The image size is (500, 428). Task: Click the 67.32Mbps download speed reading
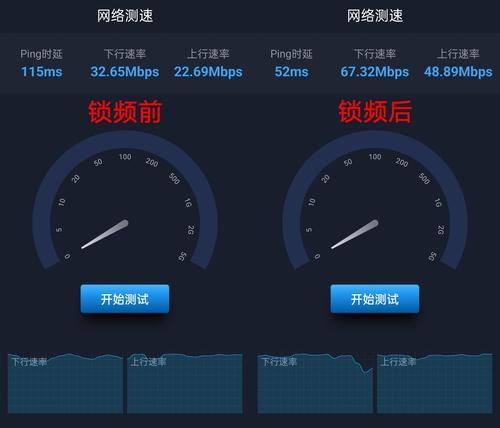coord(375,72)
